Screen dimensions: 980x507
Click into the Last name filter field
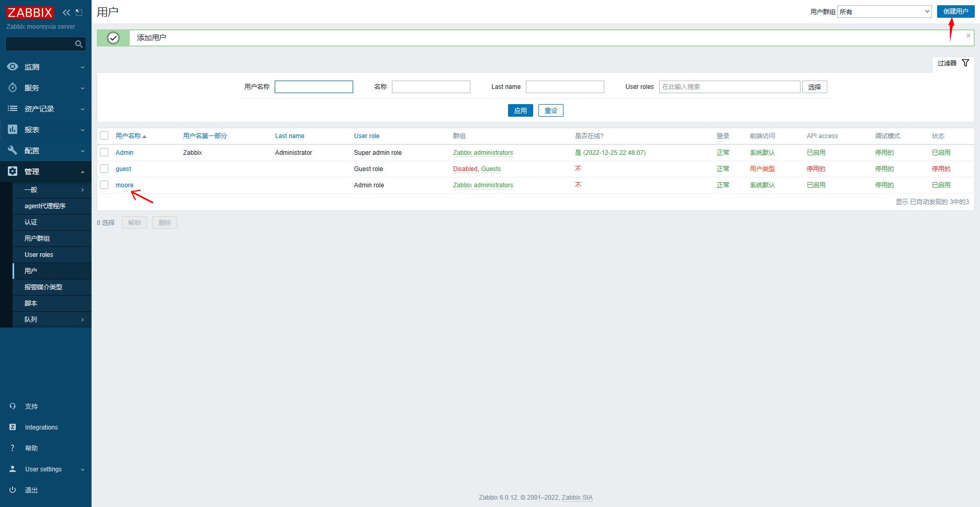point(565,87)
